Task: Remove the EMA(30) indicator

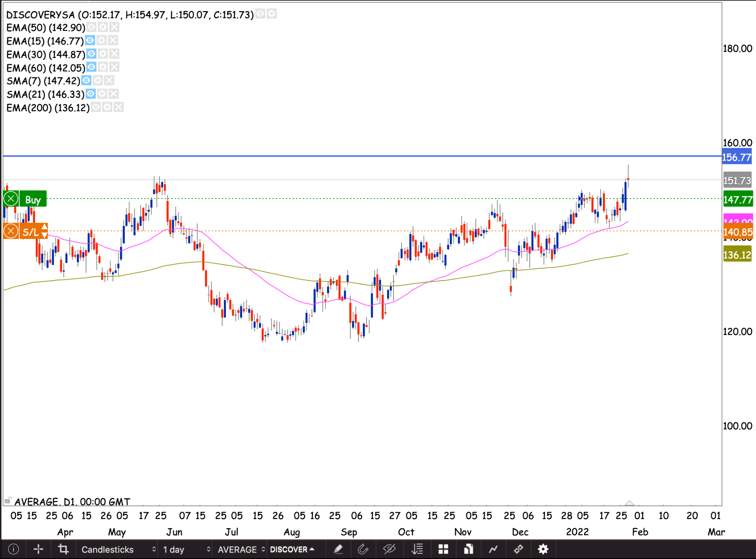Action: click(114, 54)
